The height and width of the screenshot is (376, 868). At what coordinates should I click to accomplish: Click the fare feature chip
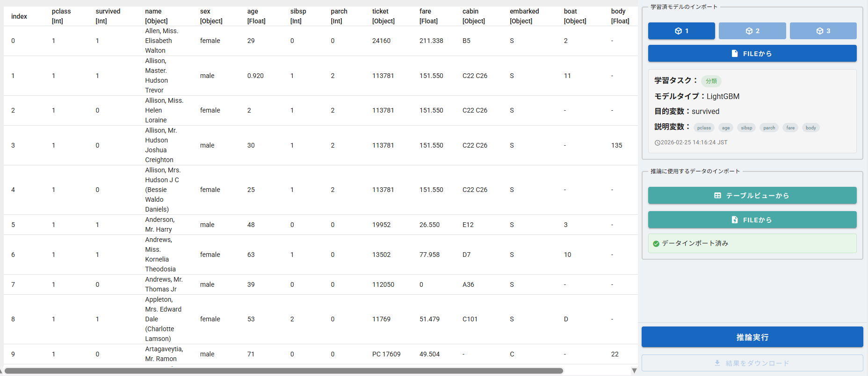pos(790,128)
